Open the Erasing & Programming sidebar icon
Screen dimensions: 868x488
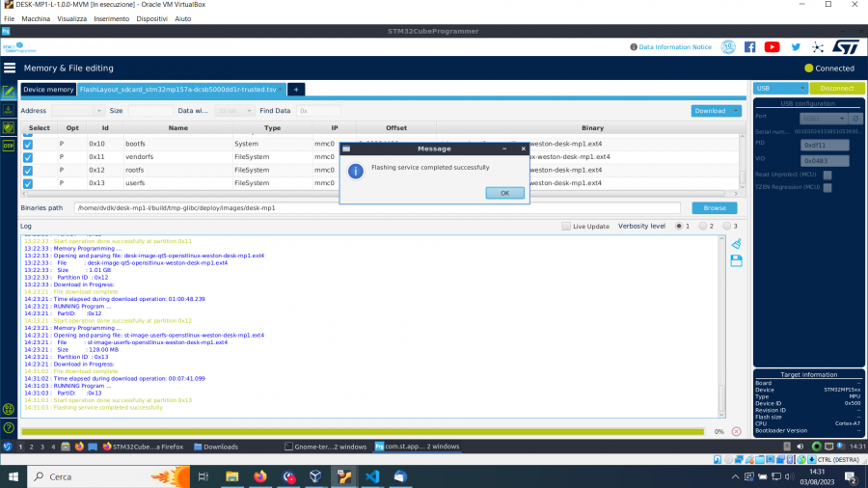tap(9, 110)
